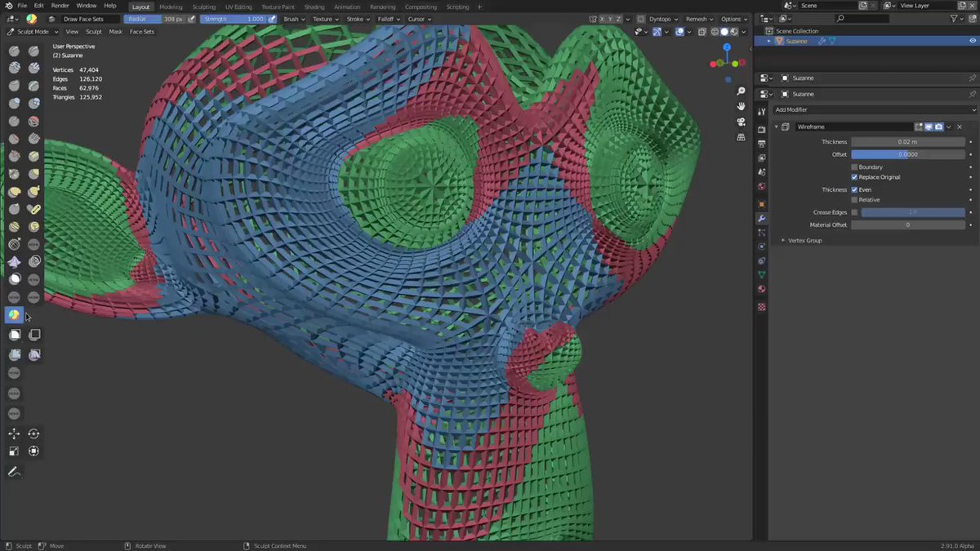
Task: Hide Suzanne in outliner with eye icon
Action: tap(972, 41)
